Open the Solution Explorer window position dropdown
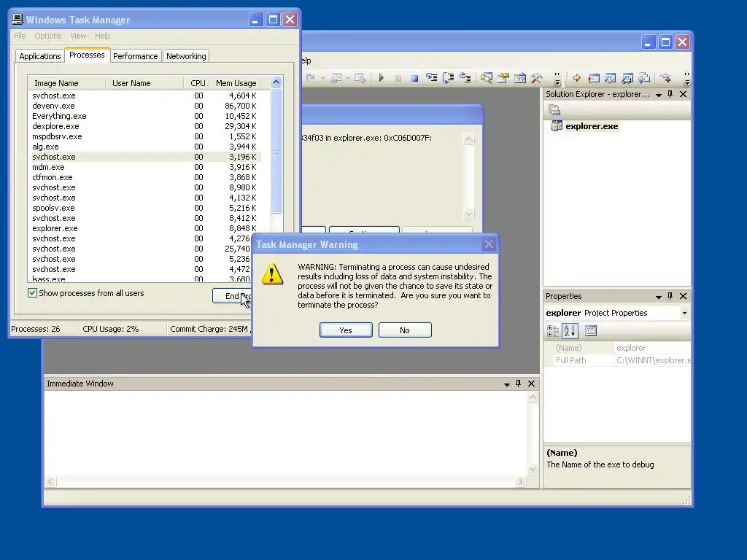Screen dimensions: 747x560 [659, 95]
